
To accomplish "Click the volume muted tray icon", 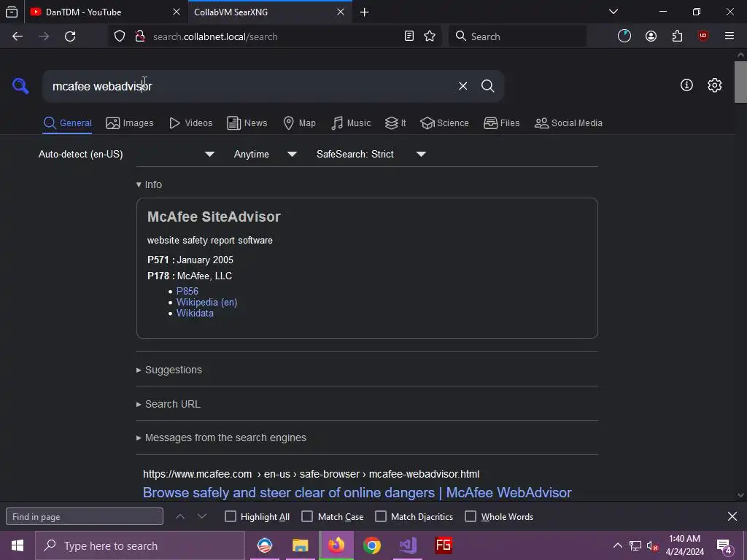I will click(x=652, y=545).
